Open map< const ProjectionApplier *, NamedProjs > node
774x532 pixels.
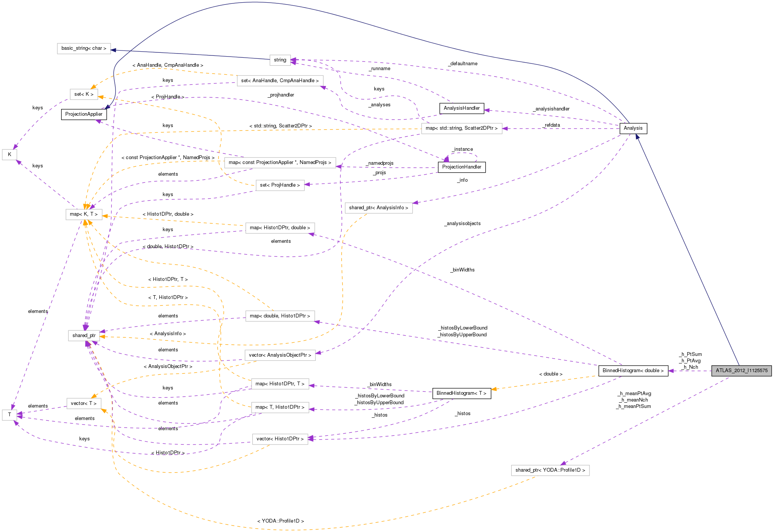point(280,163)
